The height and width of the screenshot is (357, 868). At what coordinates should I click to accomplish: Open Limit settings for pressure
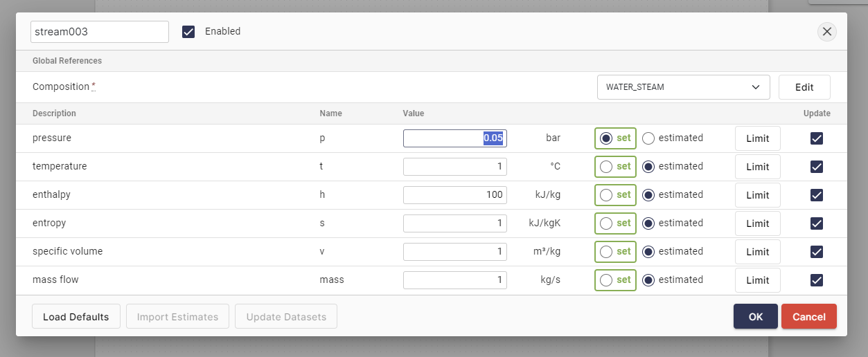[x=757, y=138]
